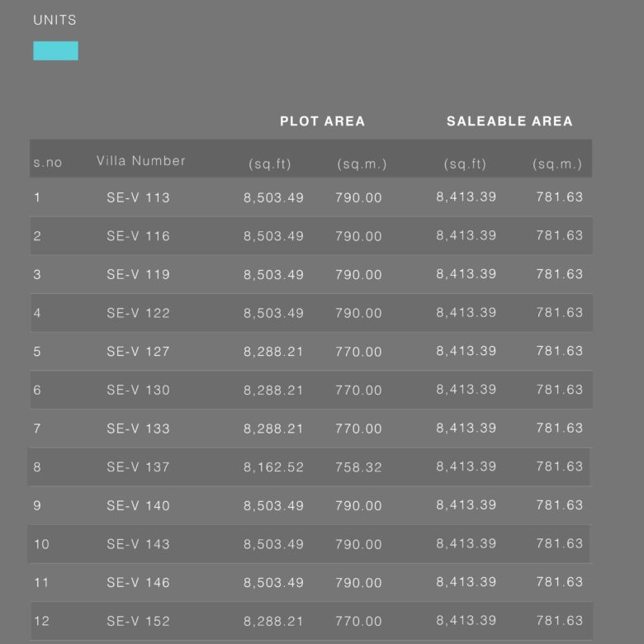
Task: Click the cyan UNITS color swatch
Action: tap(55, 51)
